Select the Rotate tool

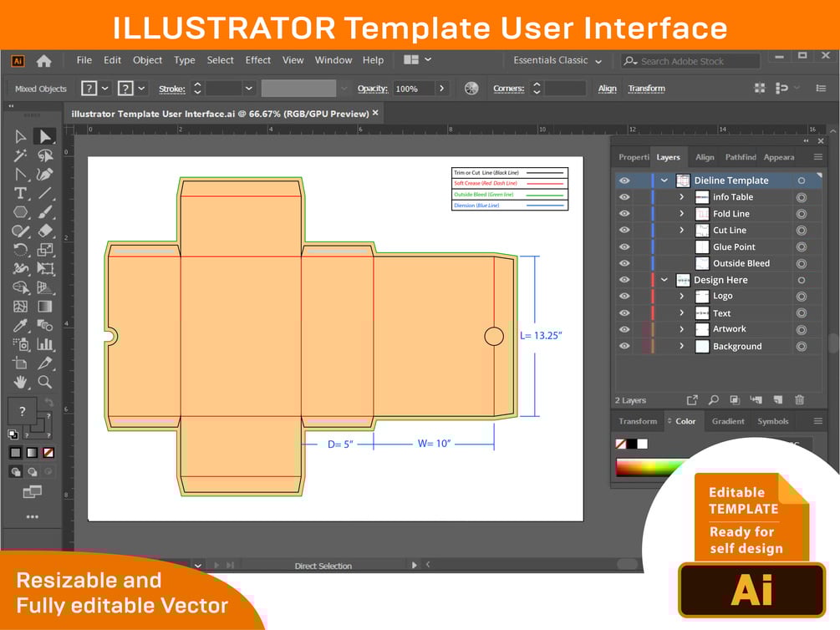[20, 250]
